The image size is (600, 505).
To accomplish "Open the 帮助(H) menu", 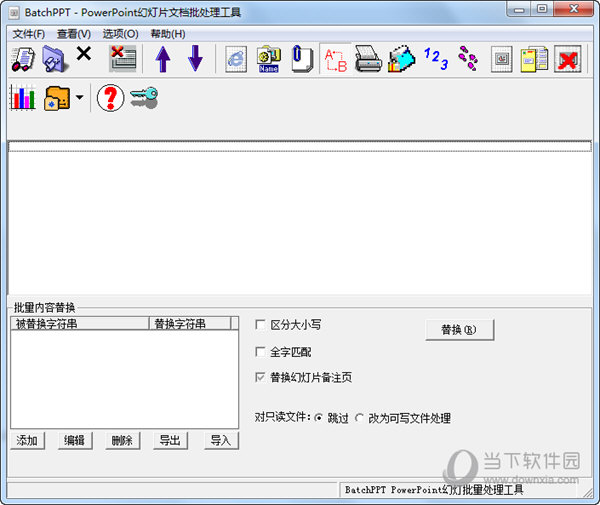I will pyautogui.click(x=168, y=34).
